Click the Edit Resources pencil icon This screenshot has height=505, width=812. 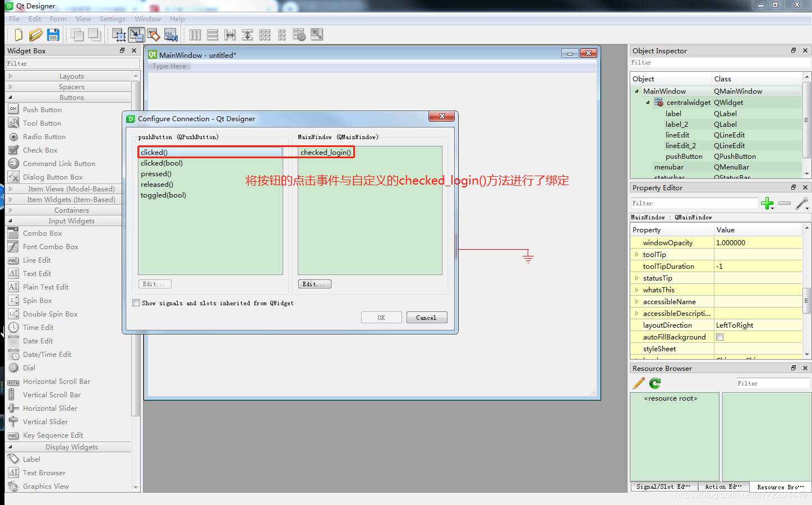click(639, 383)
